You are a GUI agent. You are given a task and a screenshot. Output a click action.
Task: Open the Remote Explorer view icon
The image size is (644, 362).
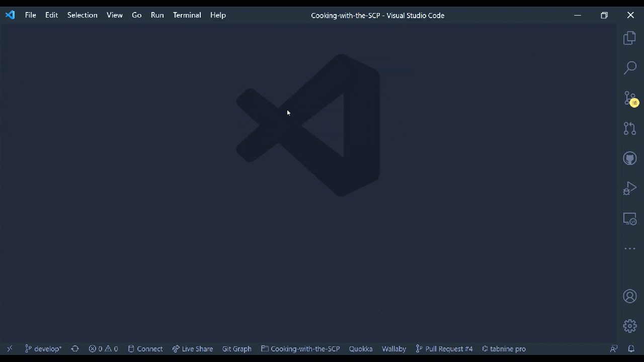(630, 219)
